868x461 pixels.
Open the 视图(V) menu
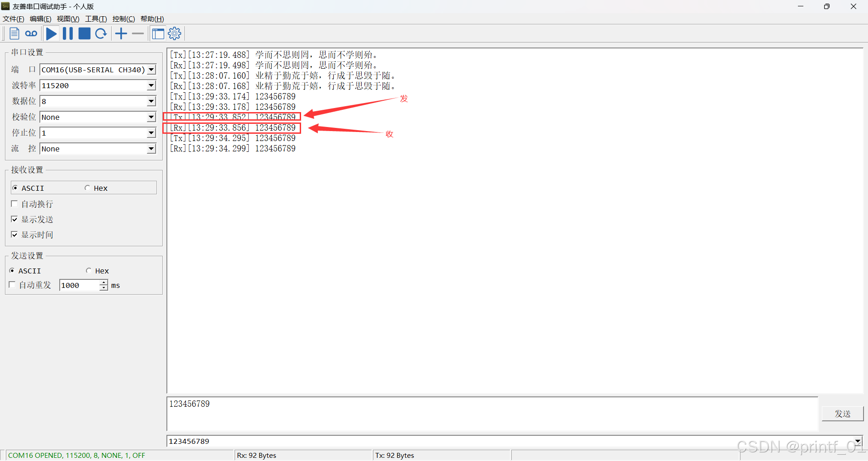click(68, 19)
